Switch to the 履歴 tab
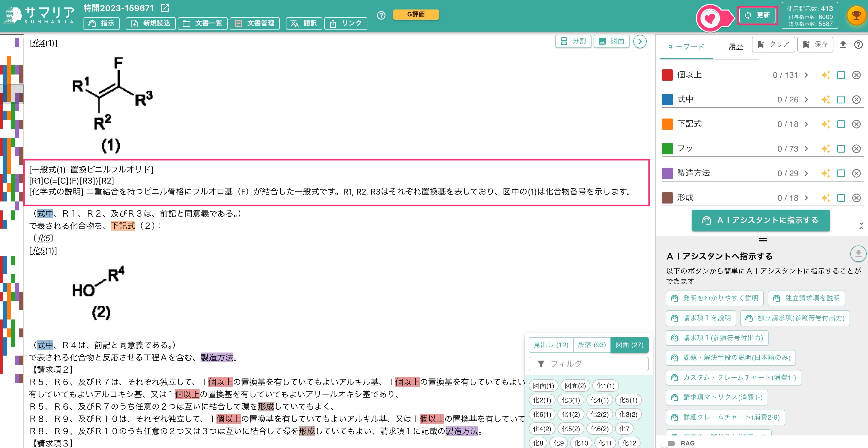 (736, 47)
